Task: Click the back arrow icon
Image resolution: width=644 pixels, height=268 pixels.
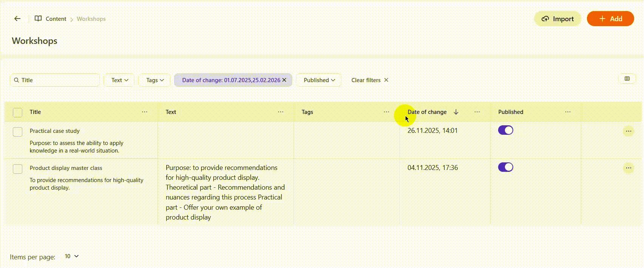Action: click(17, 19)
